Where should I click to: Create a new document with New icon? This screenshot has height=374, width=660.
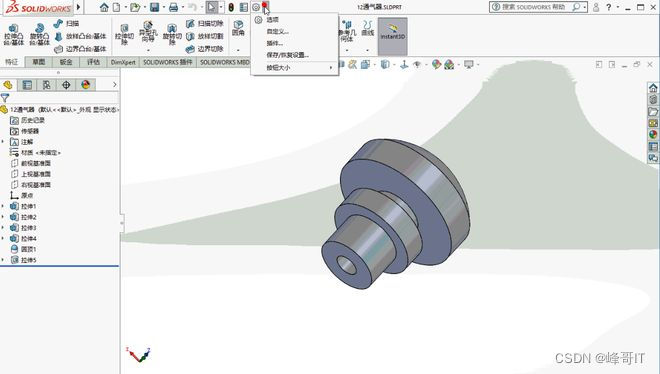point(116,7)
